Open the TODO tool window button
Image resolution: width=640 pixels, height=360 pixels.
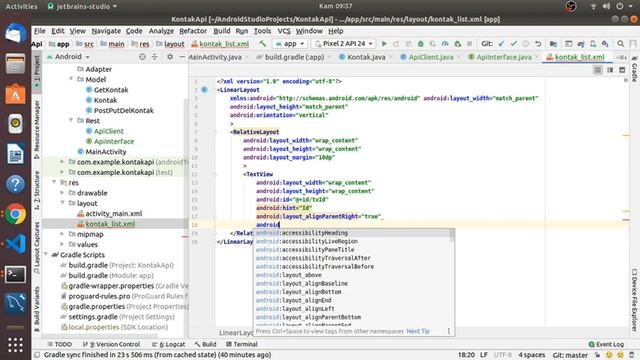[x=59, y=344]
